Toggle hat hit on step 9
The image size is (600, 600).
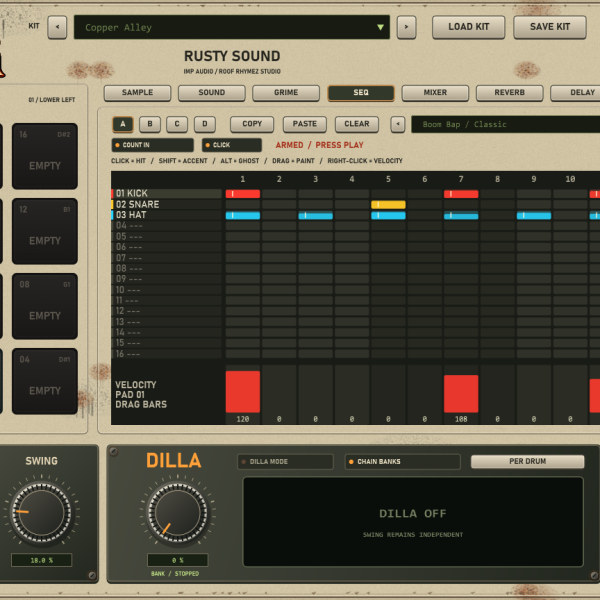(534, 215)
